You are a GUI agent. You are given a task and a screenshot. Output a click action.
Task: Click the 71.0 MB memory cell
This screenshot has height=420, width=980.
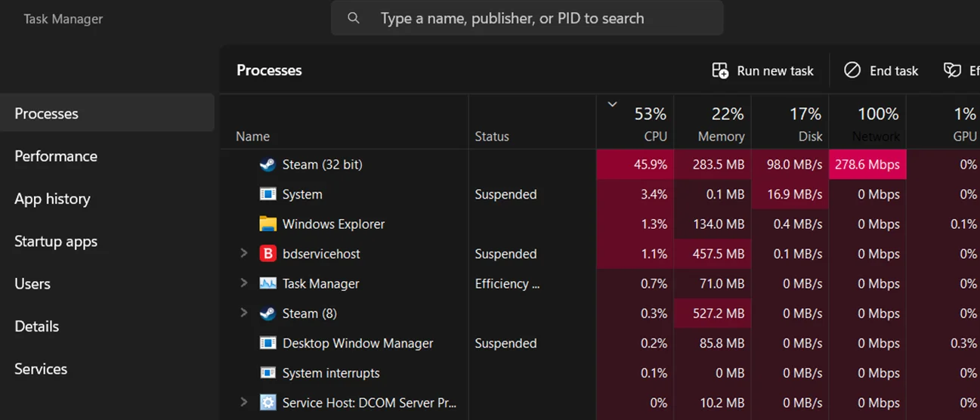point(713,284)
